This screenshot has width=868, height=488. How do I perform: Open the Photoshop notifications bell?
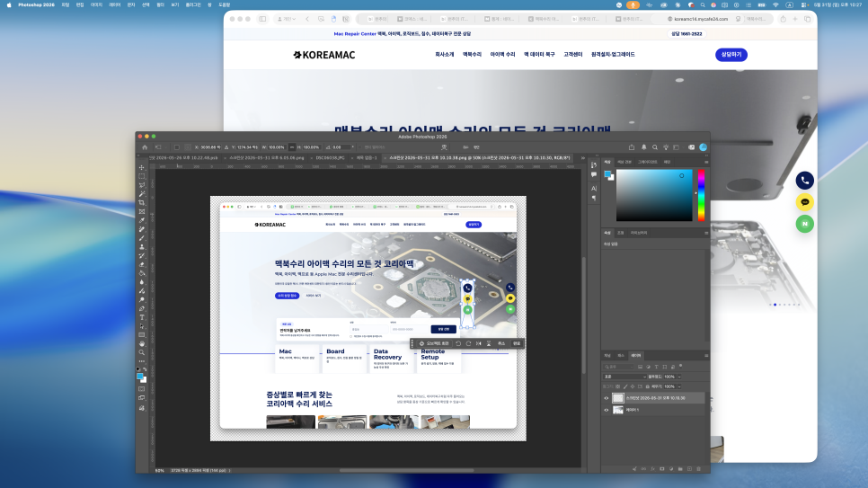(643, 147)
